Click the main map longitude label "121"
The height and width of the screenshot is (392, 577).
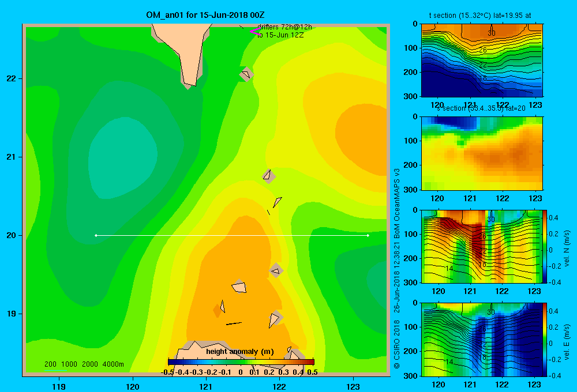(206, 386)
